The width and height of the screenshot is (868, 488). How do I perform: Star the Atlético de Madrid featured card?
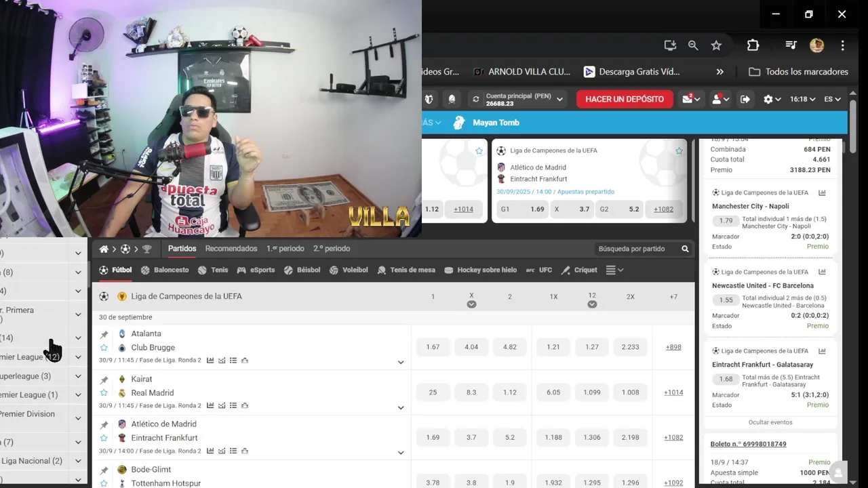pos(679,151)
